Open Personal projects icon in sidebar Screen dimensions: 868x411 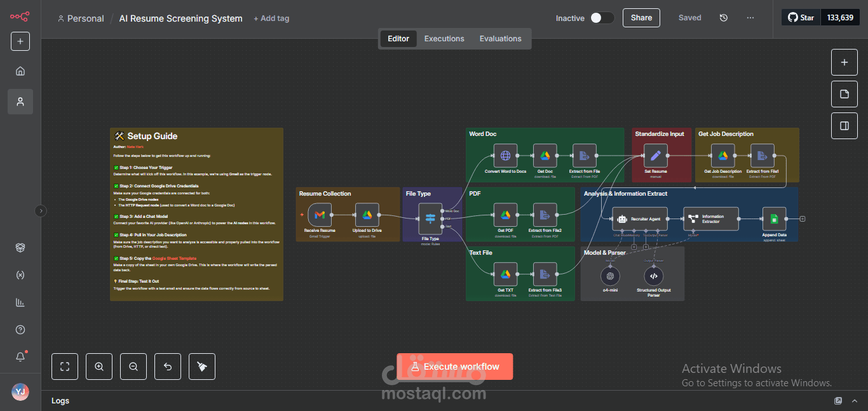tap(20, 102)
